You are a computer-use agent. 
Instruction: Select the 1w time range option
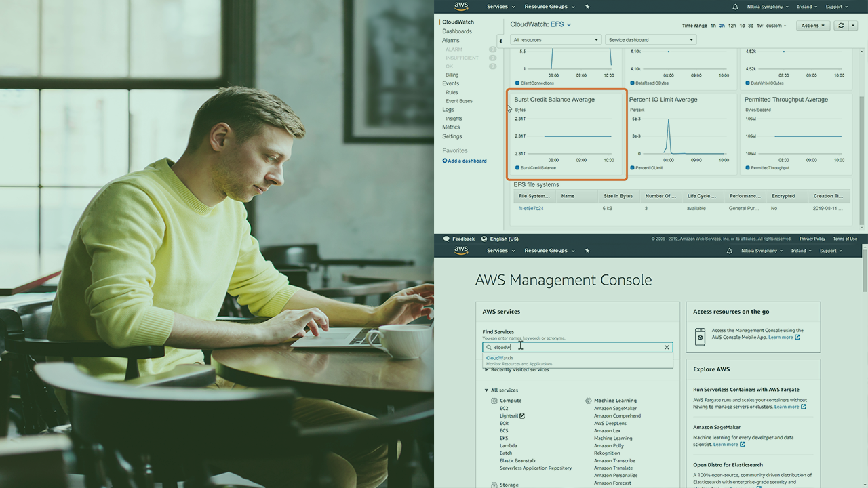coord(759,25)
